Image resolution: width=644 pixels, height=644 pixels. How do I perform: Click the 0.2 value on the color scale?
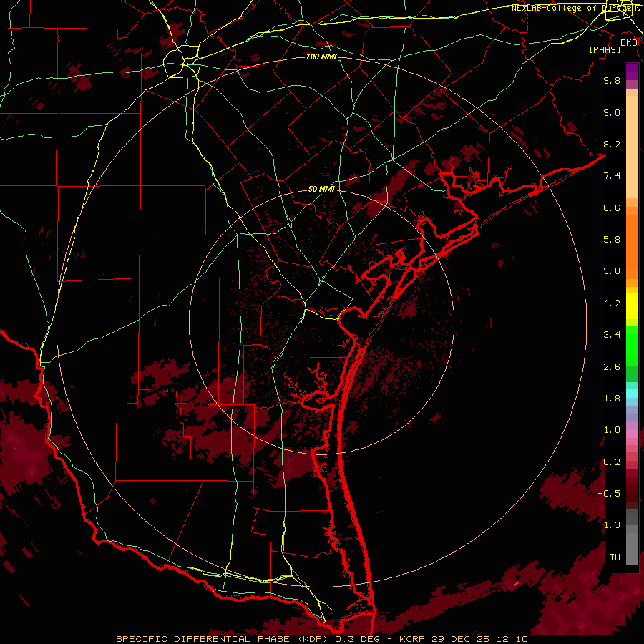[x=612, y=462]
